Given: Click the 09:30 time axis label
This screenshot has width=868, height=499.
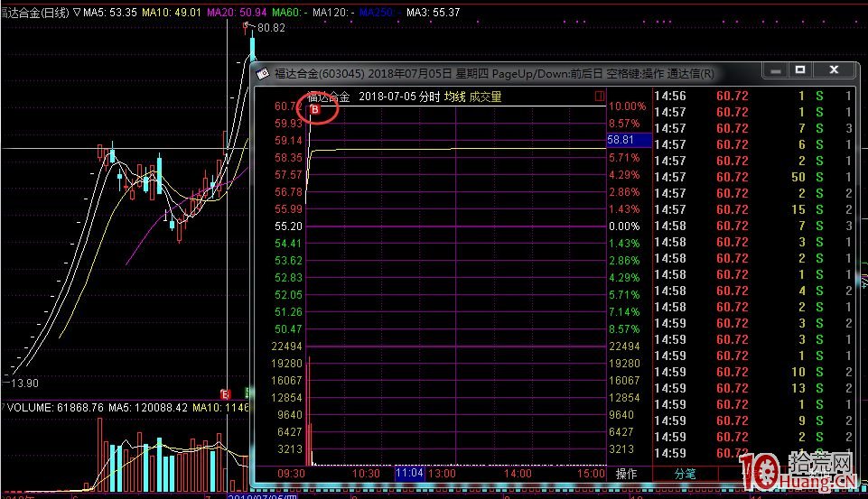Looking at the screenshot, I should point(291,474).
